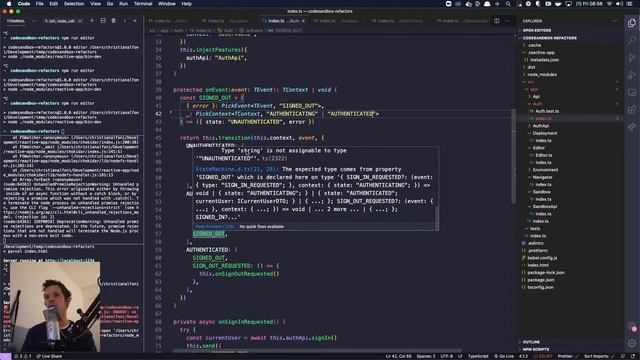Open Auth.test.ts in the explorer
Viewport: 640px width, 360px height.
pos(547,111)
